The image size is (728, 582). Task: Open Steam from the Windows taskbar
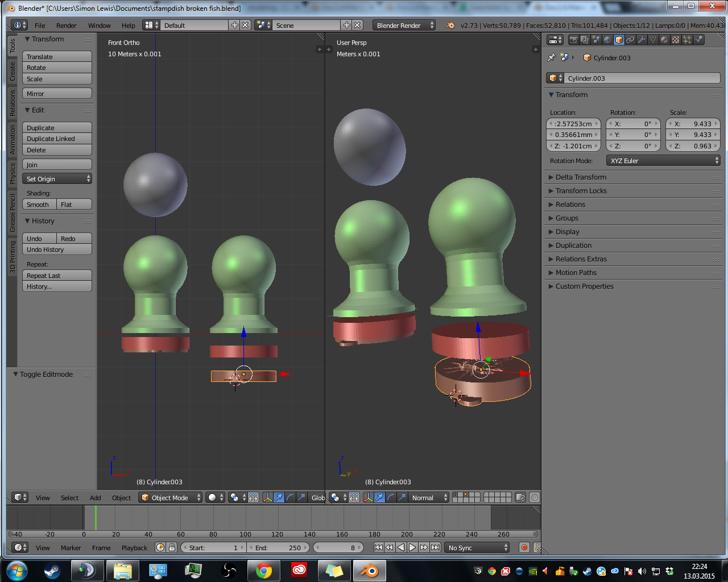(x=52, y=571)
